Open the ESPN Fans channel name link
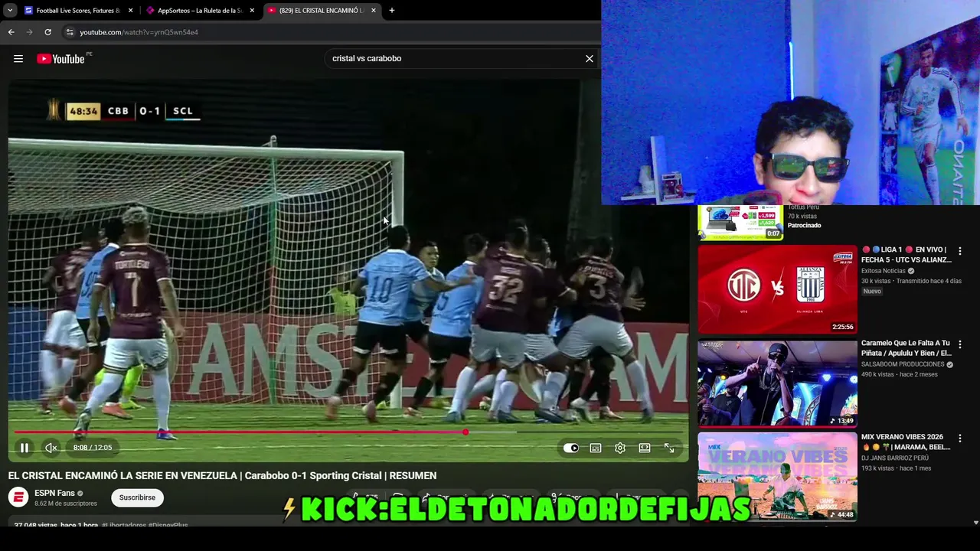980x551 pixels. point(54,493)
